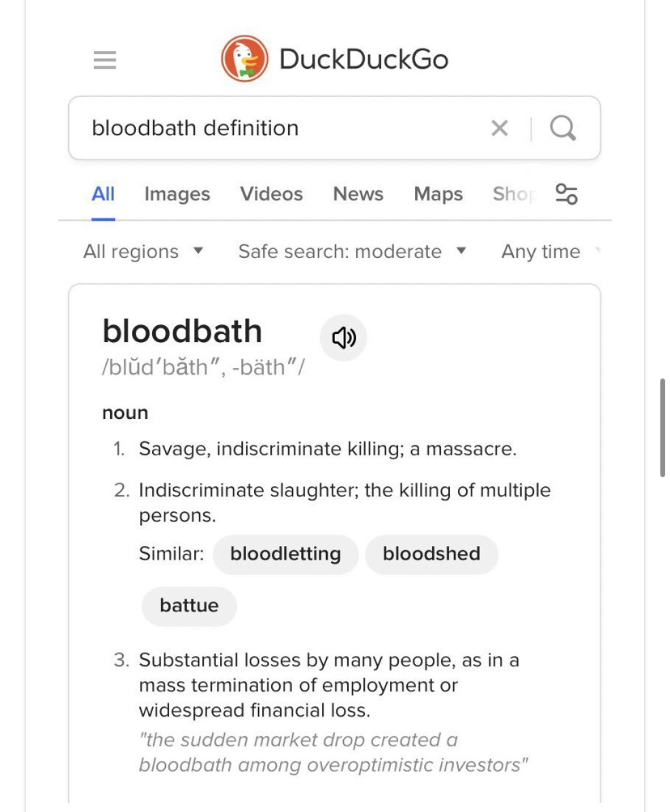Play the bloodbath pronunciation audio

[344, 337]
